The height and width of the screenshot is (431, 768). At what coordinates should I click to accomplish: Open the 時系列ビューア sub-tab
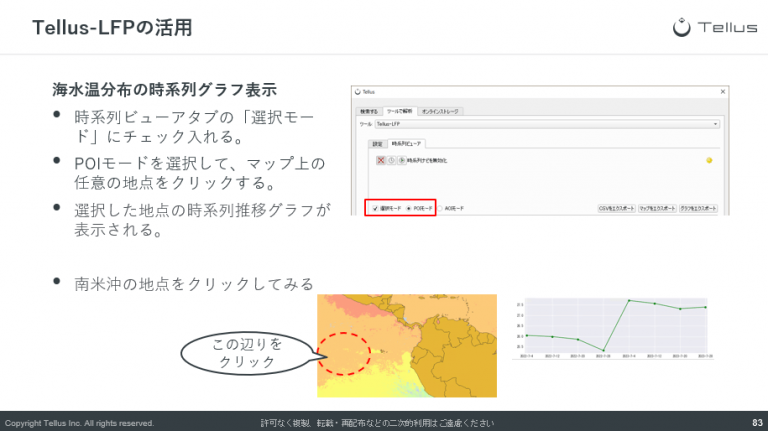click(x=406, y=144)
